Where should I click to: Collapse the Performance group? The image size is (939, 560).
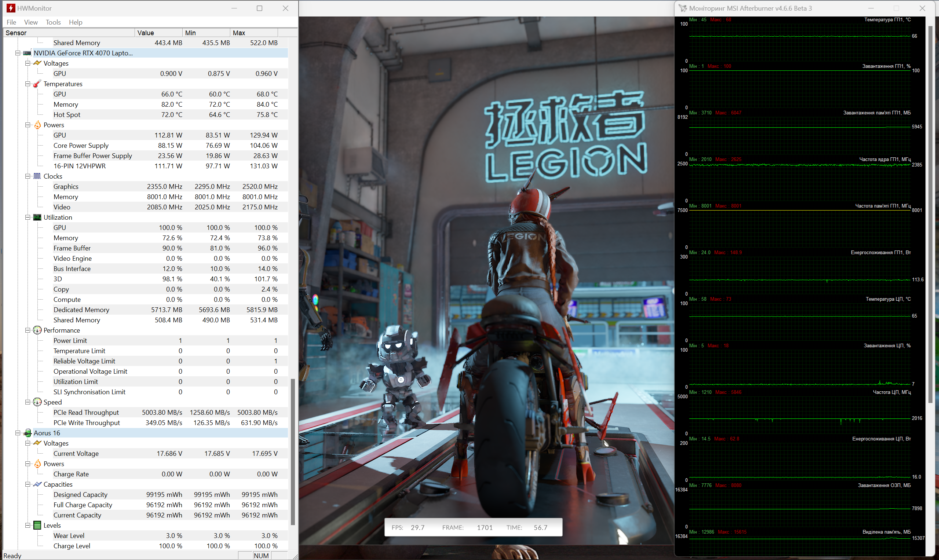coord(28,330)
